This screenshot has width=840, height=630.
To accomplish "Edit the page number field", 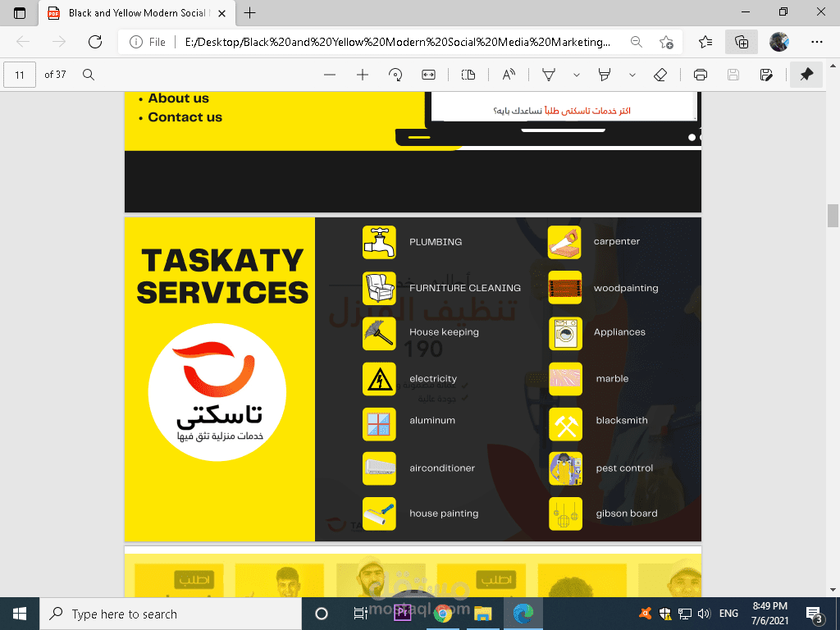I will (x=20, y=75).
